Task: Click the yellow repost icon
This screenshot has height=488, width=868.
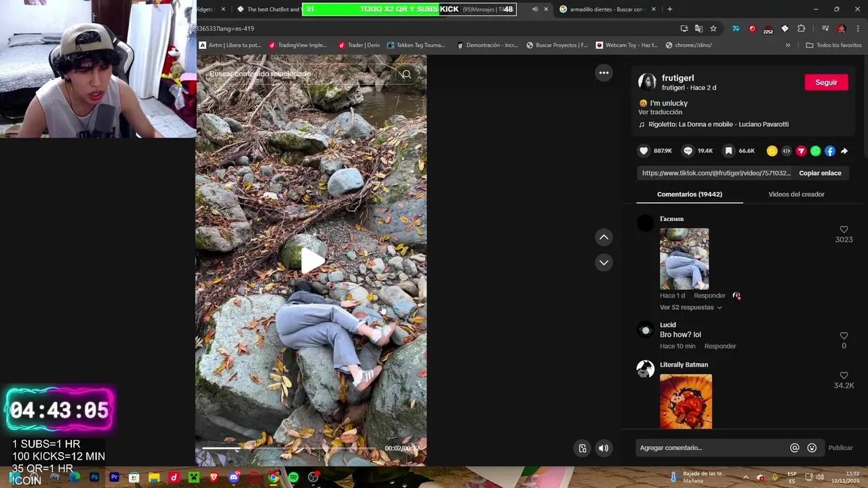Action: [772, 151]
